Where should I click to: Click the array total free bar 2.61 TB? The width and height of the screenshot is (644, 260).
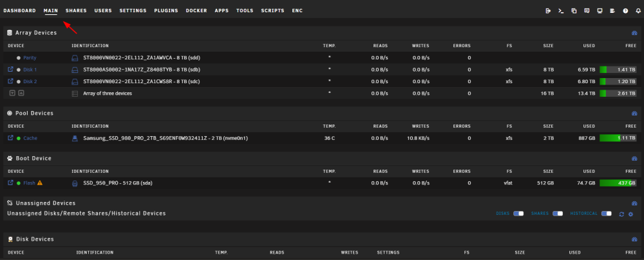[x=618, y=94]
